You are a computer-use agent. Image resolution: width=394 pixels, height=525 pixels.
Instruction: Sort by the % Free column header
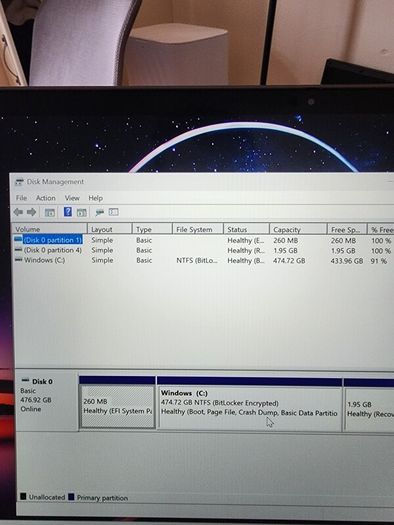tap(381, 230)
